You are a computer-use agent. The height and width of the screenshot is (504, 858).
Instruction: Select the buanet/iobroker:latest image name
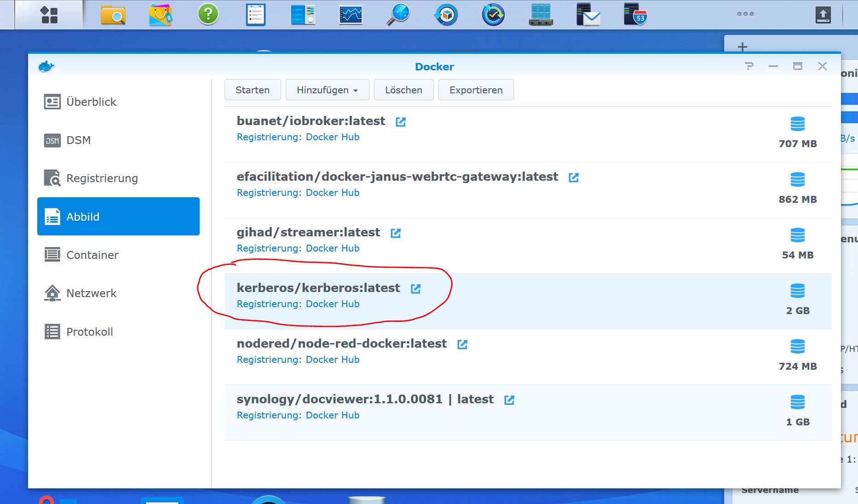(x=311, y=121)
